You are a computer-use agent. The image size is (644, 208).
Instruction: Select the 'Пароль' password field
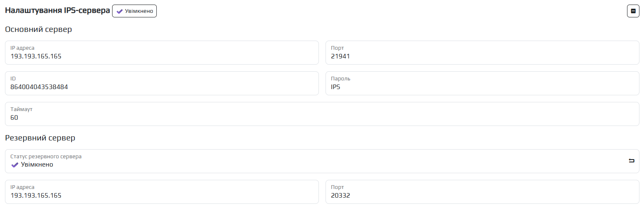pyautogui.click(x=482, y=83)
